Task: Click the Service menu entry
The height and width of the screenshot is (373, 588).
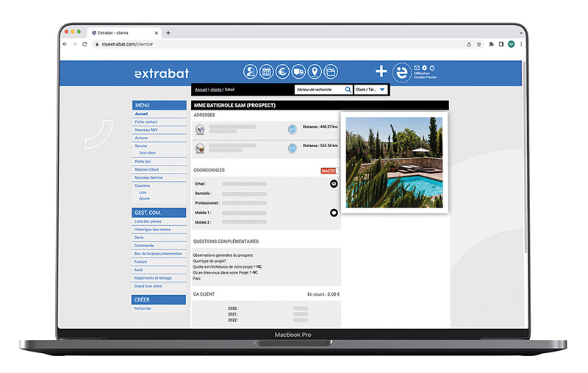Action: (x=141, y=146)
